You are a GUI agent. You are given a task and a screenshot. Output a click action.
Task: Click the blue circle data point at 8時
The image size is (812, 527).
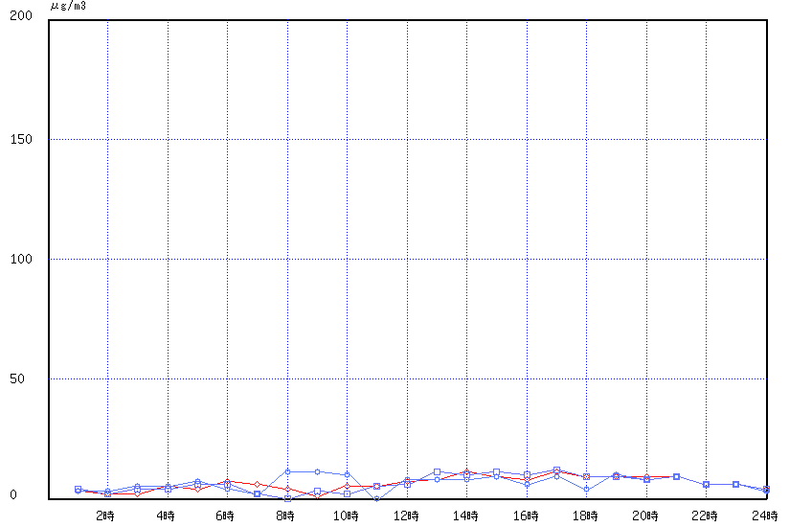[x=287, y=471]
